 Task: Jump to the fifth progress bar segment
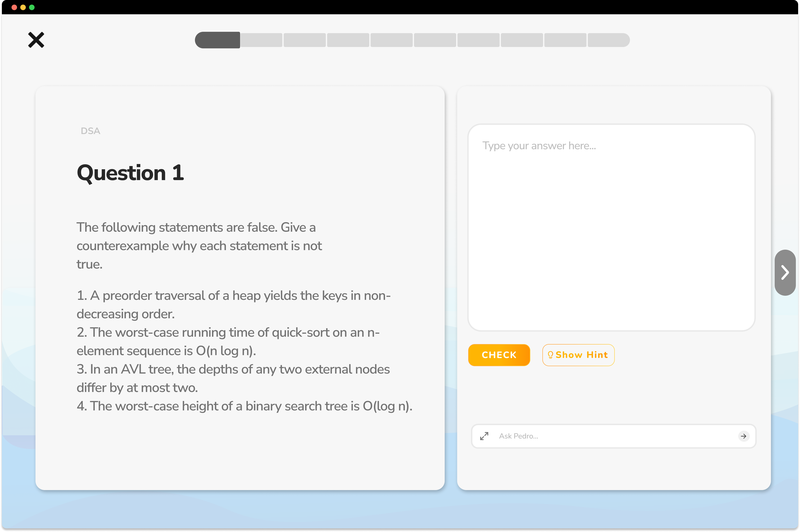[392, 40]
